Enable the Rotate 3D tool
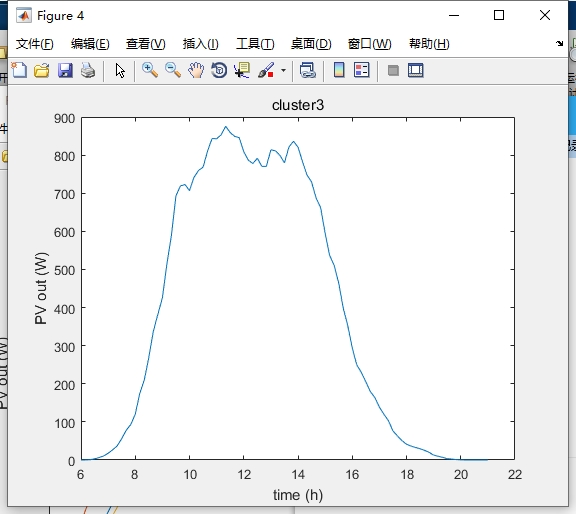The height and width of the screenshot is (514, 576). tap(219, 70)
